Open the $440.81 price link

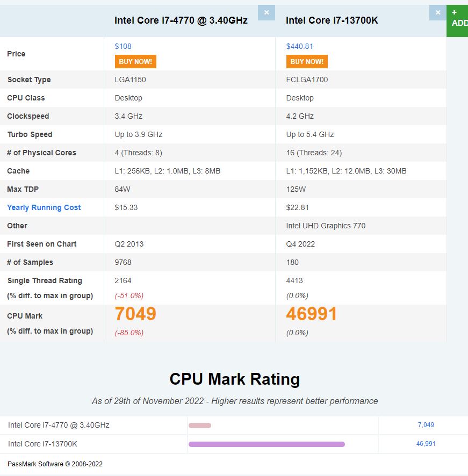tap(299, 46)
